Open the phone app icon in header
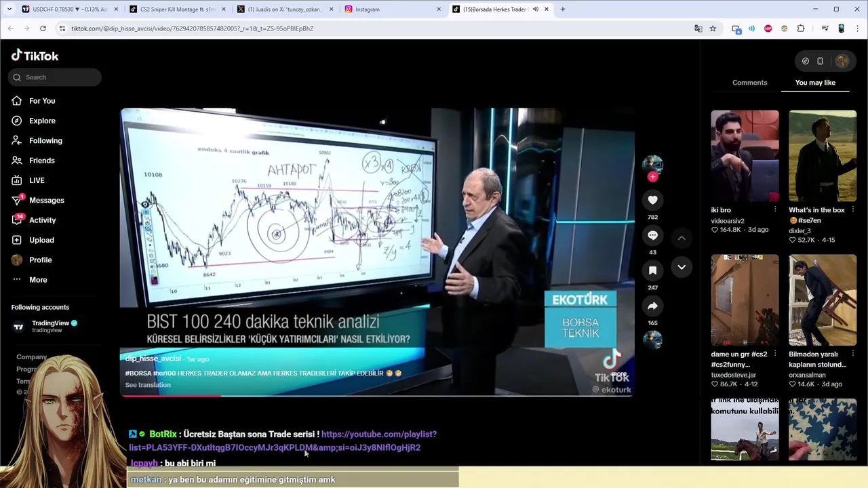The height and width of the screenshot is (488, 868). click(820, 61)
